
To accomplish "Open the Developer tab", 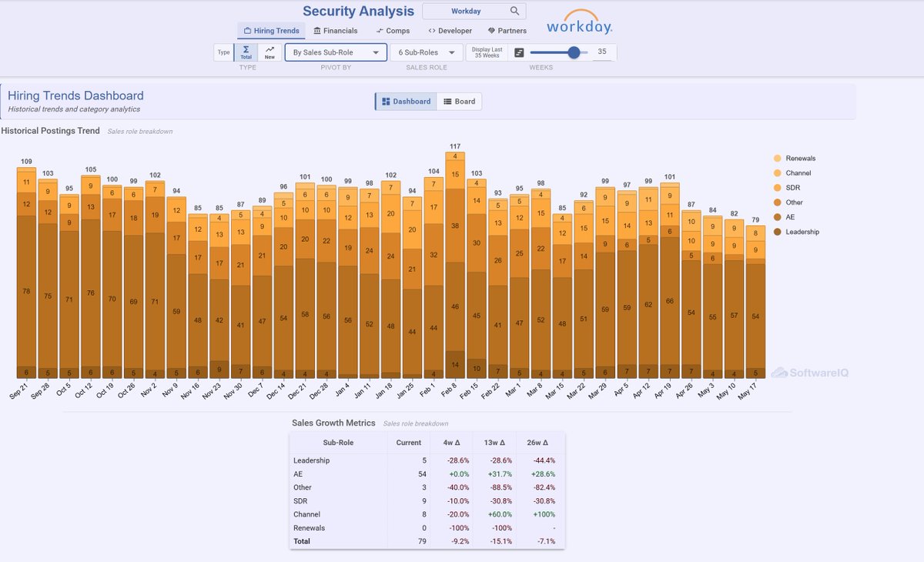I will [x=450, y=31].
